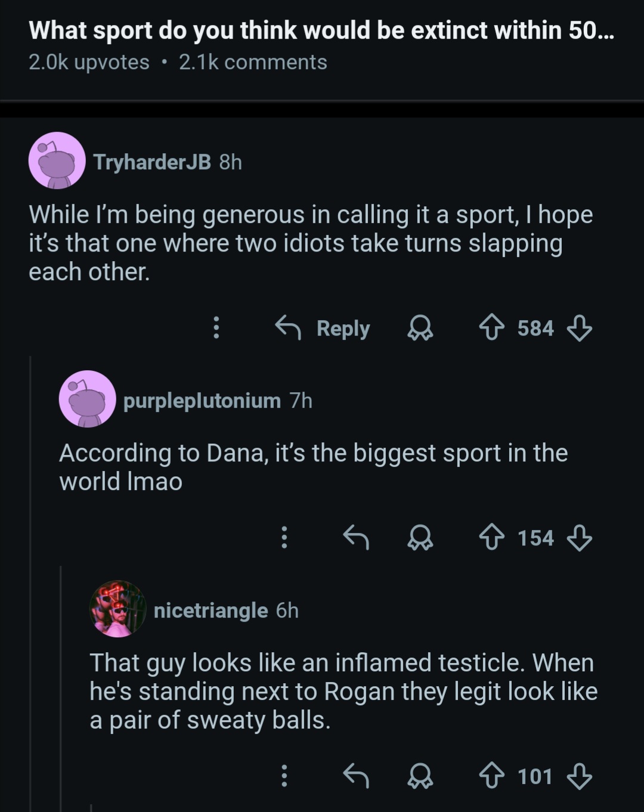
Task: Downvote nicetriangle's comment
Action: tap(579, 777)
